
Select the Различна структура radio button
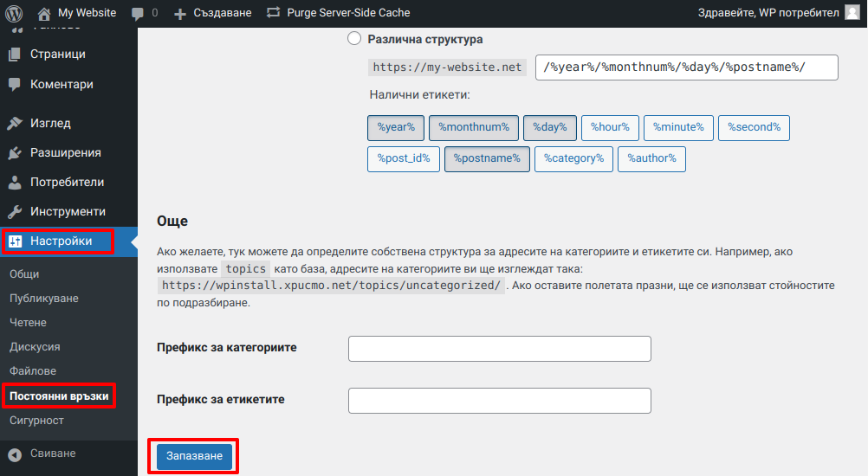[x=354, y=39]
